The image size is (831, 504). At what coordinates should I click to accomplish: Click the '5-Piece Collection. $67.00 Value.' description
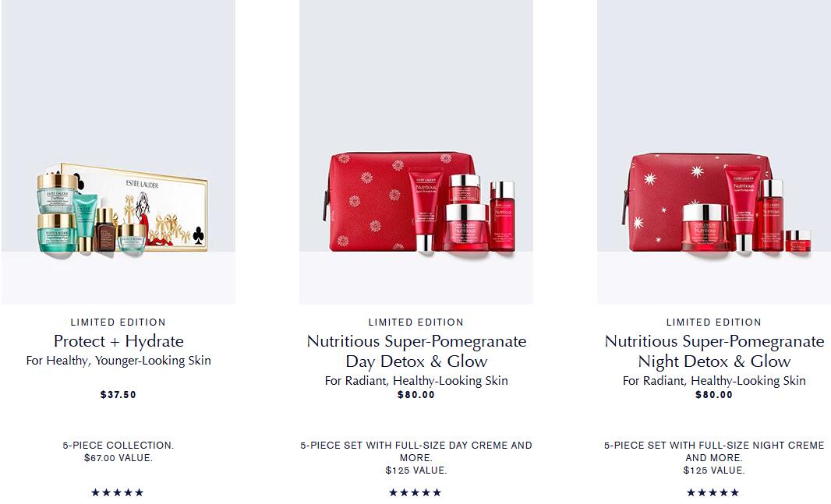point(118,452)
